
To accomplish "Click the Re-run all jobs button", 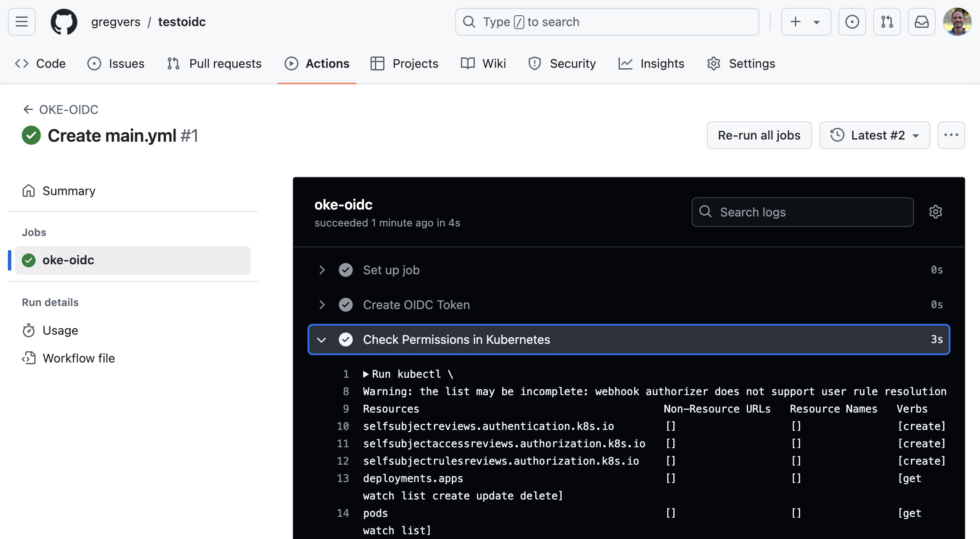I will [x=759, y=135].
